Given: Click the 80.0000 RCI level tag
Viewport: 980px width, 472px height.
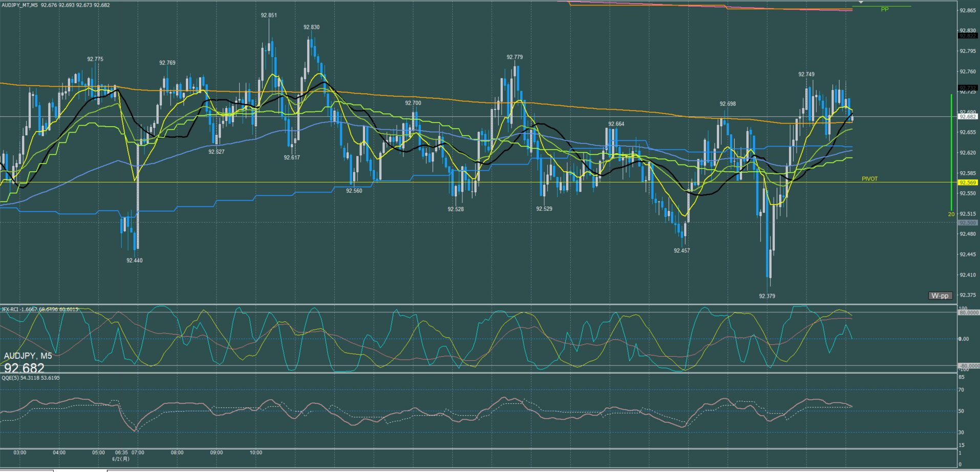Looking at the screenshot, I should 968,312.
